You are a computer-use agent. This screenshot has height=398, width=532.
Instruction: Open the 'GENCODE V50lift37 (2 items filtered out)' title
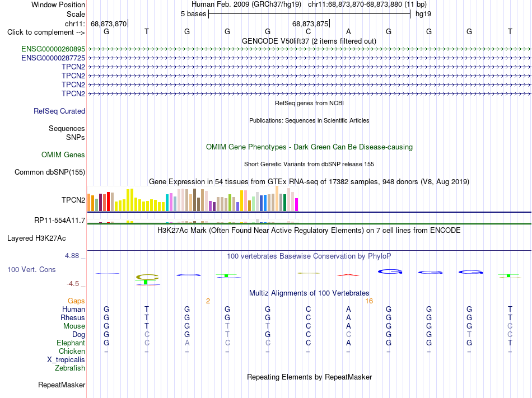point(309,41)
